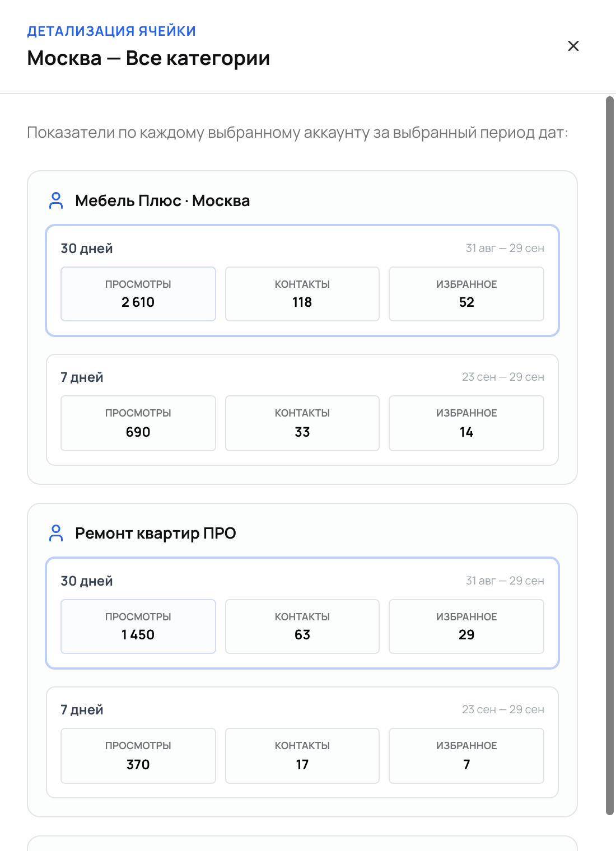
Task: Select Ремонт квартир 7-day Просмотры 370
Action: 138,756
